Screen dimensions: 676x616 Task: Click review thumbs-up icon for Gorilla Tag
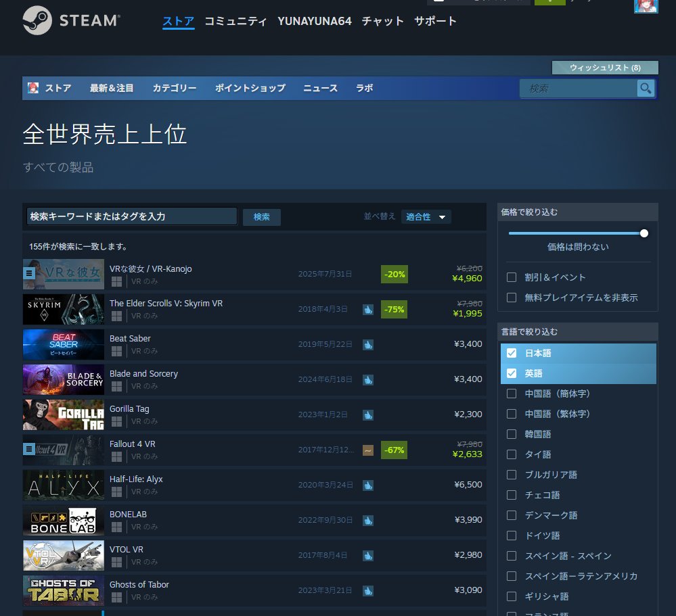point(367,414)
